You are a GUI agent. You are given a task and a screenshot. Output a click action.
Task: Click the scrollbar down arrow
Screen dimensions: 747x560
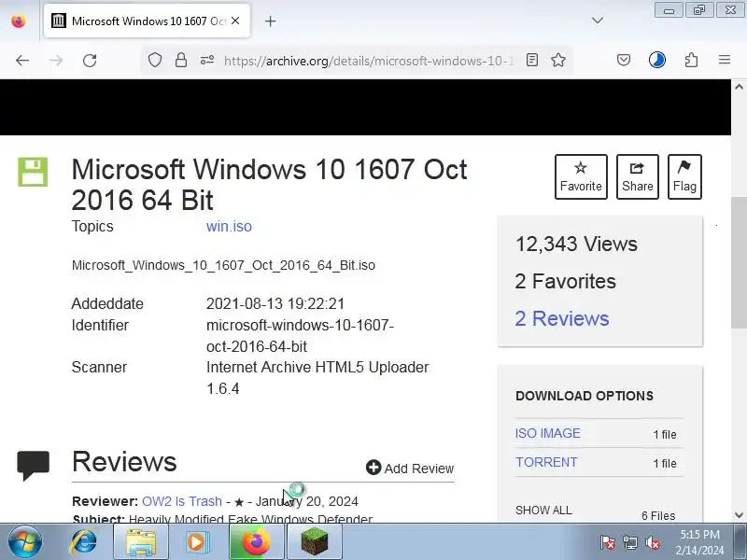[739, 515]
